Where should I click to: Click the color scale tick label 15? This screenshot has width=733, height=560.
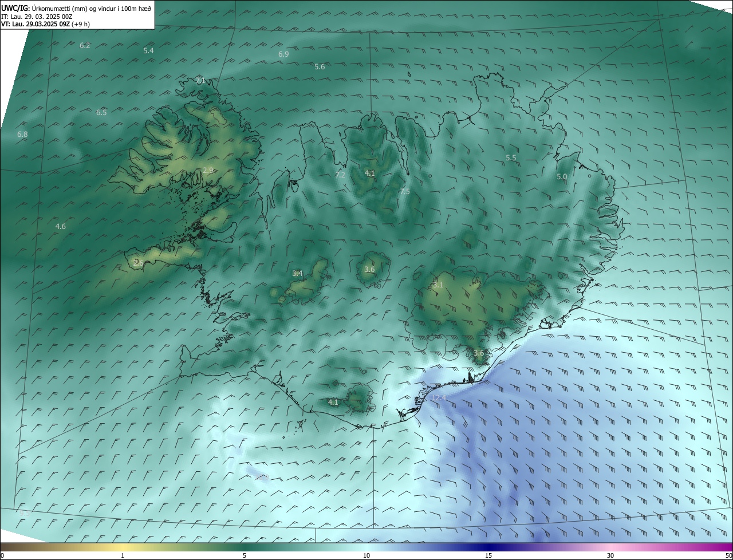[x=488, y=555]
